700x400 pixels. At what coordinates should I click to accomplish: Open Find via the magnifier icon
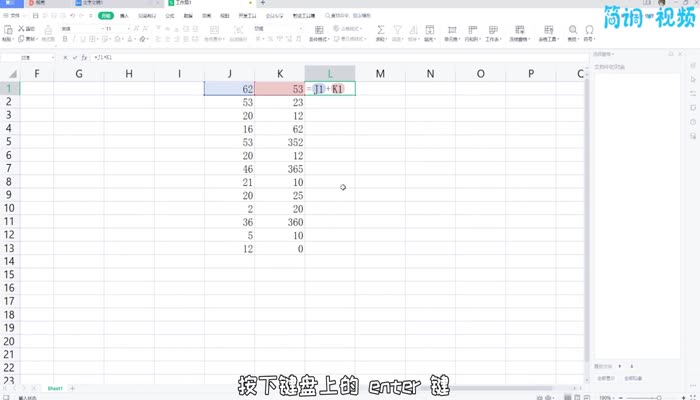point(573,30)
